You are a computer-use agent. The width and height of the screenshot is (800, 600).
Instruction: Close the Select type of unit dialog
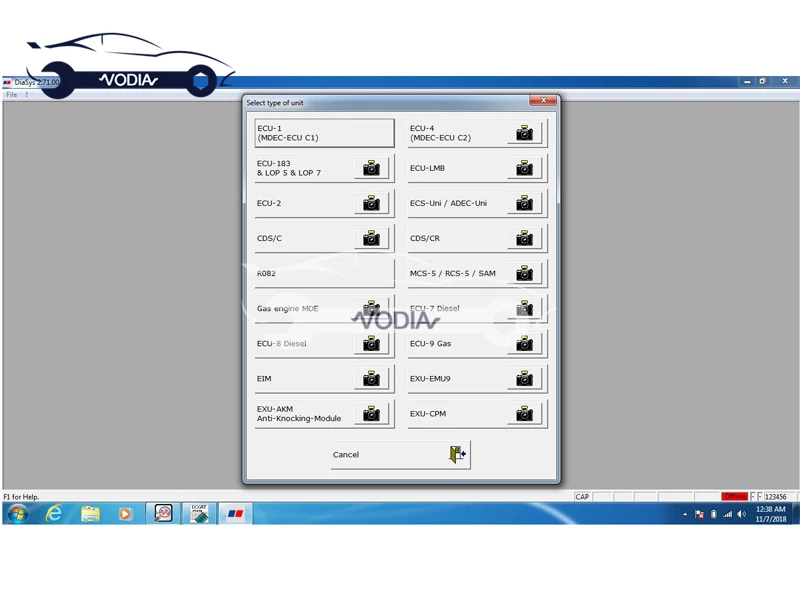[543, 101]
